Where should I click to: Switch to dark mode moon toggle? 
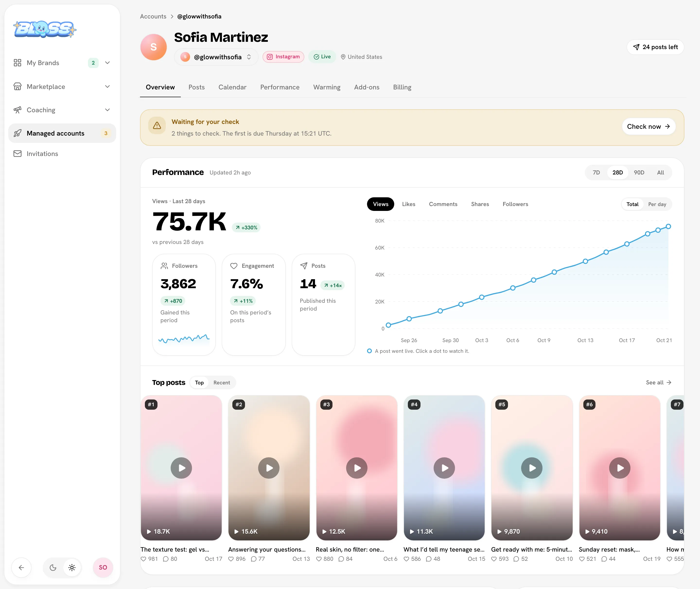(53, 567)
